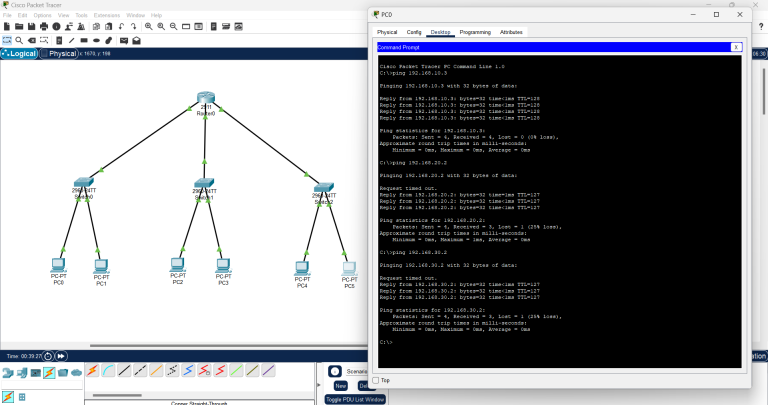Expand the scenario panel with the arrow
Screen dimensions: 768x405
coord(319,385)
